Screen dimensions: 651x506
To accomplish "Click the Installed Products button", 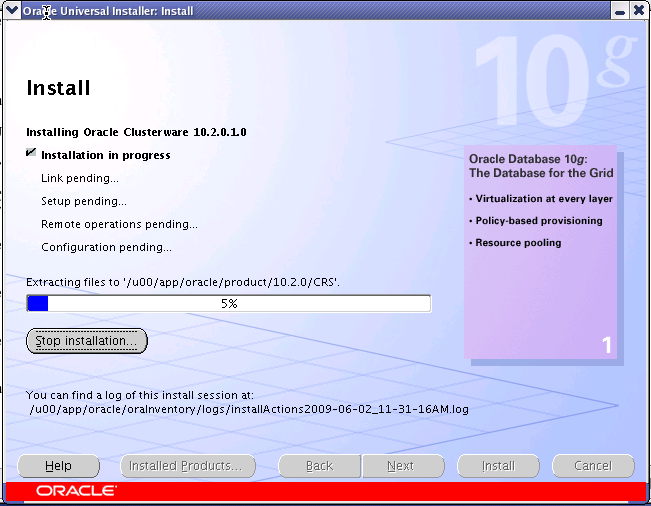I will 188,466.
